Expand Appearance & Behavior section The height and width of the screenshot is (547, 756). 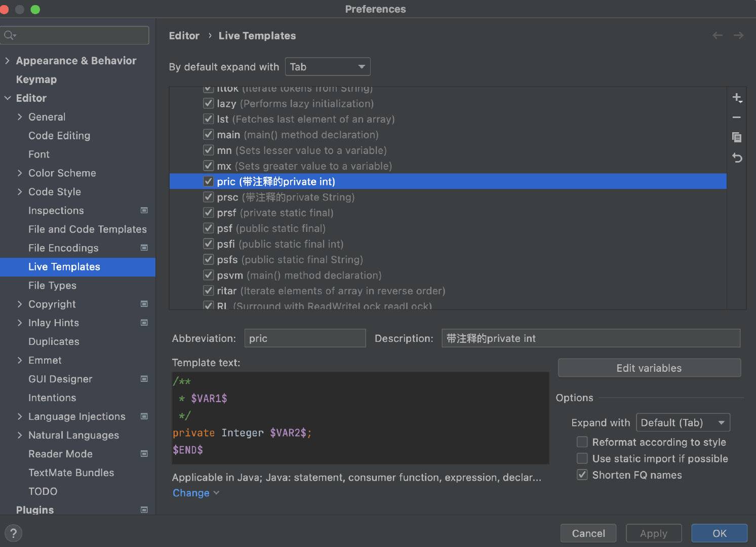[x=7, y=61]
